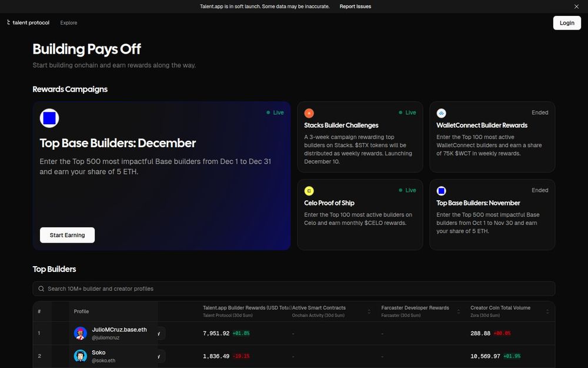Click Ended status on Top Base Builders: November
The height and width of the screenshot is (368, 588).
[x=540, y=190]
